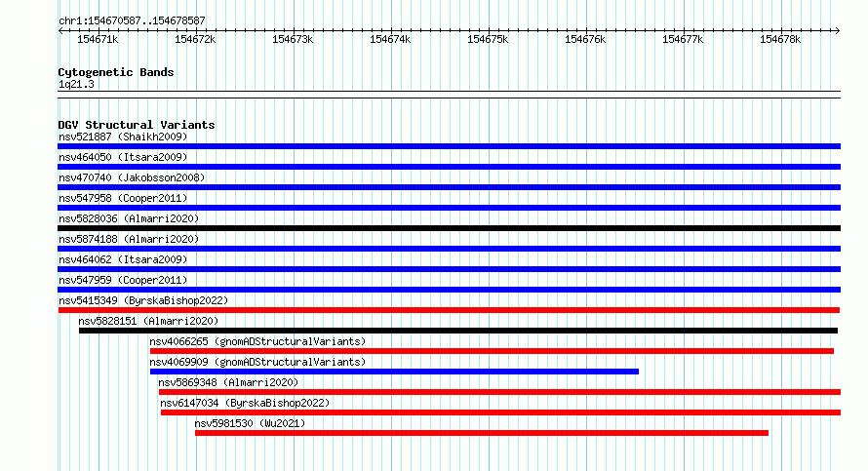Select the red bar under nsv5981530
Viewport: 868px width, 471px height.
(x=482, y=433)
